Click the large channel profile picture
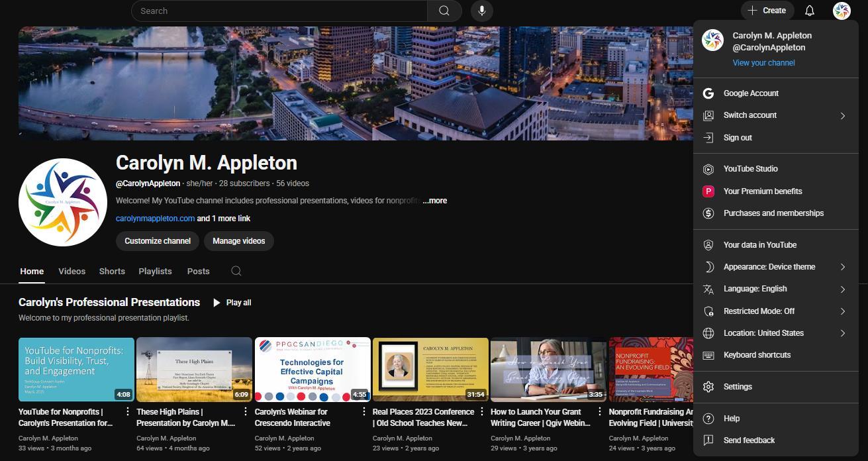 (x=63, y=202)
